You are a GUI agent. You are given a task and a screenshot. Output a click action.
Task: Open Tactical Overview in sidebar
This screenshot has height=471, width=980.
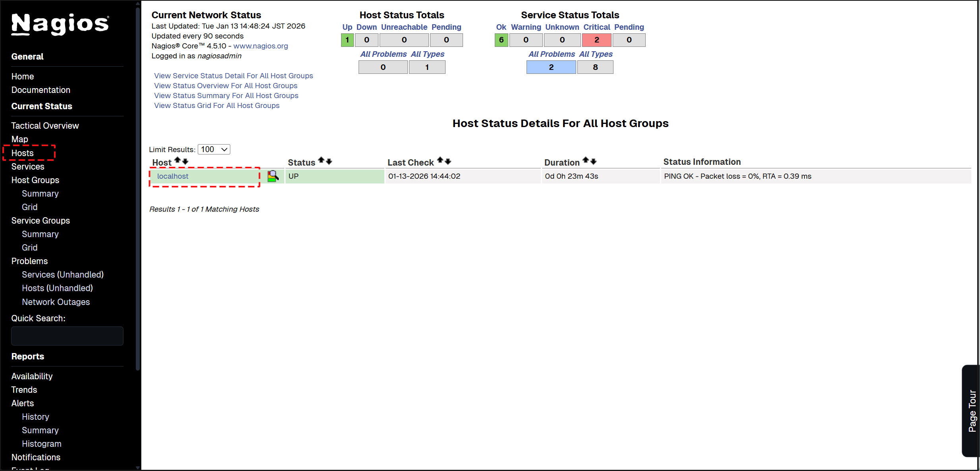click(45, 125)
